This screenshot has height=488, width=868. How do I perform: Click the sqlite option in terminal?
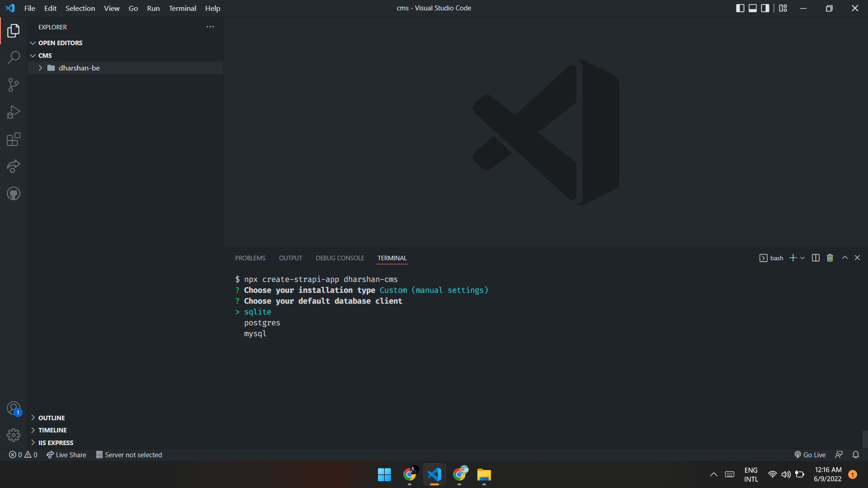click(258, 312)
